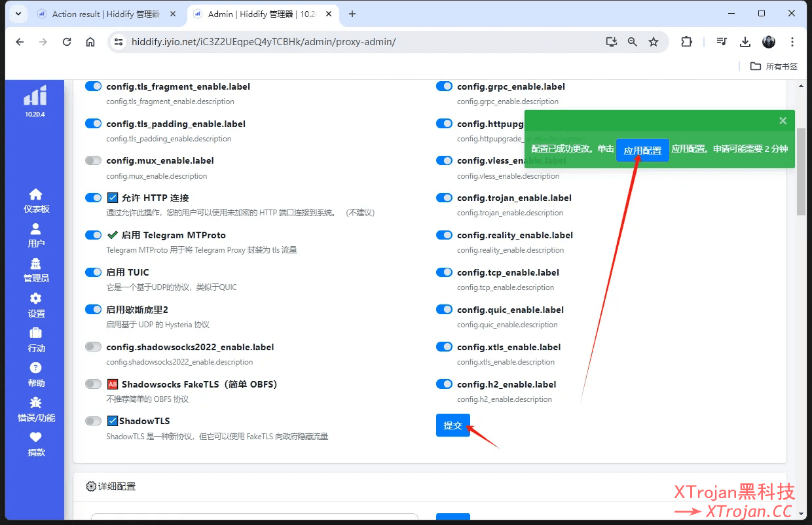The height and width of the screenshot is (525, 812).
Task: Open the 行动 actions briefcase icon
Action: 36,340
